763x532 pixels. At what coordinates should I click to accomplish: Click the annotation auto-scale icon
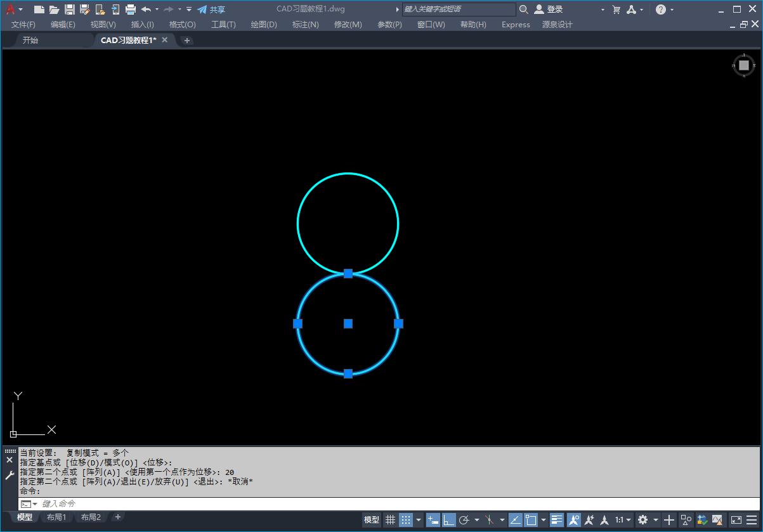tap(589, 520)
